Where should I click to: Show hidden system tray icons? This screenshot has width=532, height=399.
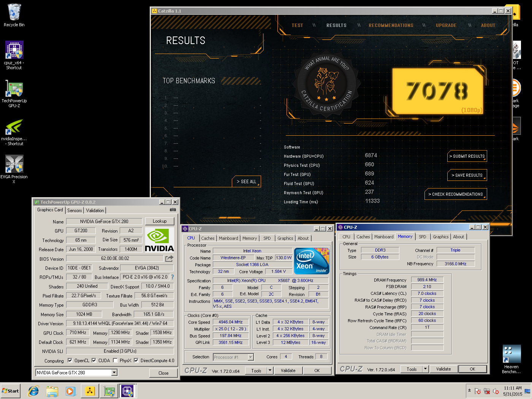[x=470, y=391]
